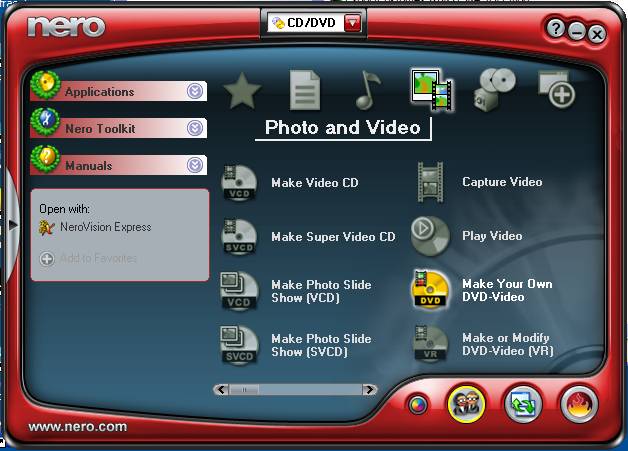Open the color scheme picker button
The height and width of the screenshot is (451, 628).
tap(417, 405)
